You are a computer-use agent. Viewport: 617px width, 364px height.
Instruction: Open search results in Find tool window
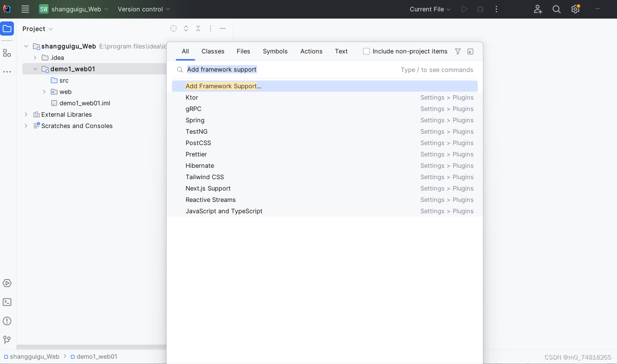470,52
